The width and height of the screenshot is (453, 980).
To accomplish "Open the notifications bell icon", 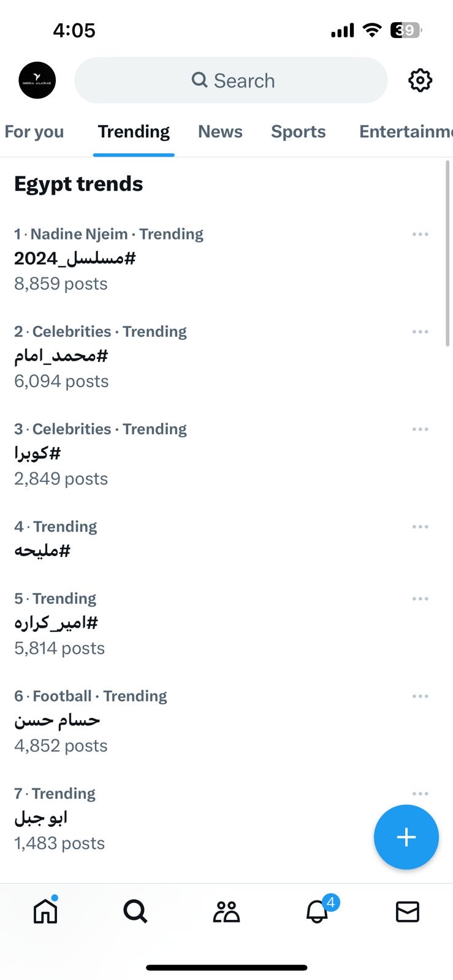I will 318,911.
